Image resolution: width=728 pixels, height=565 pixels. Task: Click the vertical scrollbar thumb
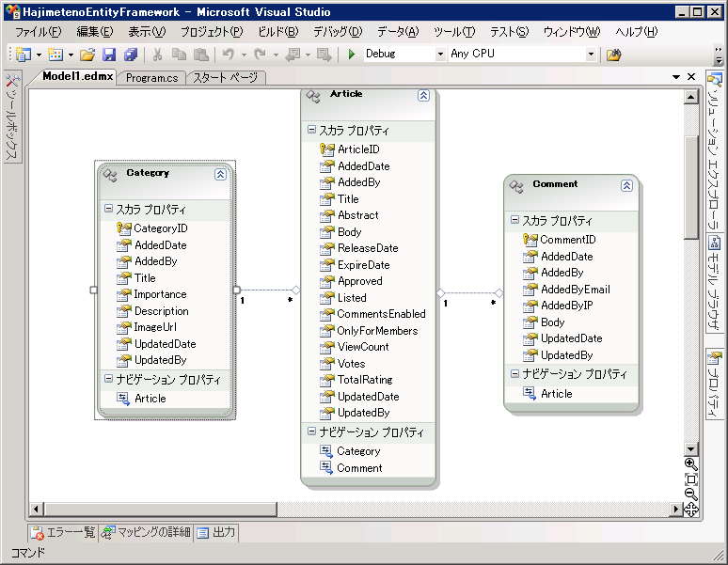(x=691, y=187)
